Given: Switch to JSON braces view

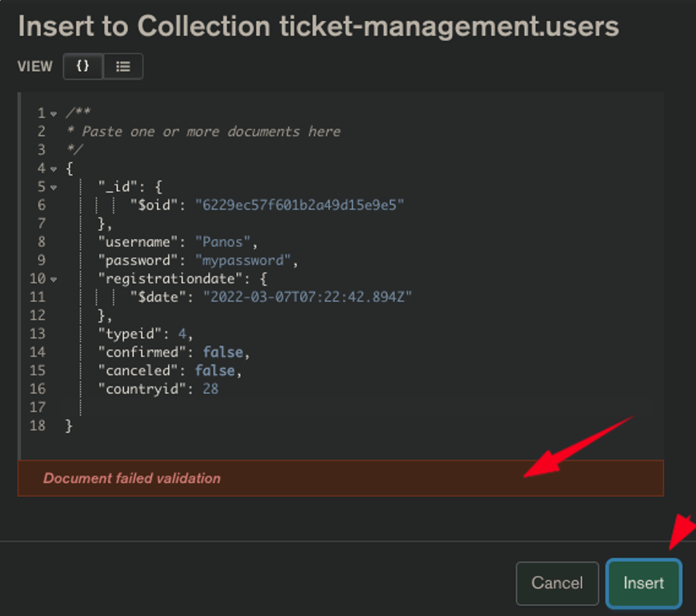Looking at the screenshot, I should [83, 66].
